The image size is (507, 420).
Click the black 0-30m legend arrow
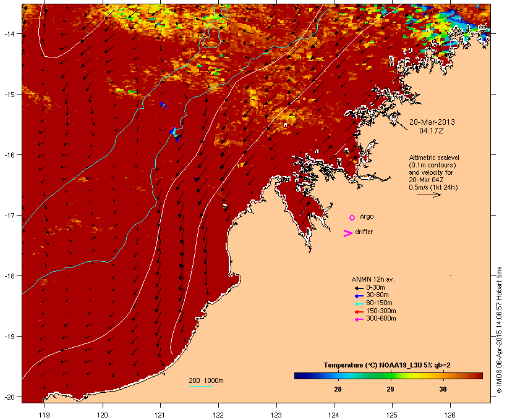coord(359,288)
